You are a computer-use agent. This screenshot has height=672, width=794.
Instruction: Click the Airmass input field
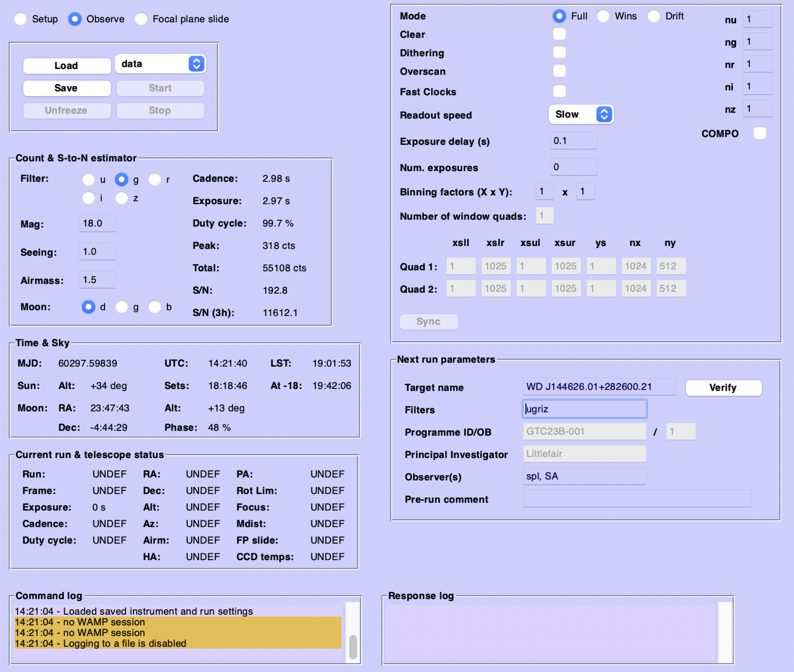pyautogui.click(x=97, y=280)
